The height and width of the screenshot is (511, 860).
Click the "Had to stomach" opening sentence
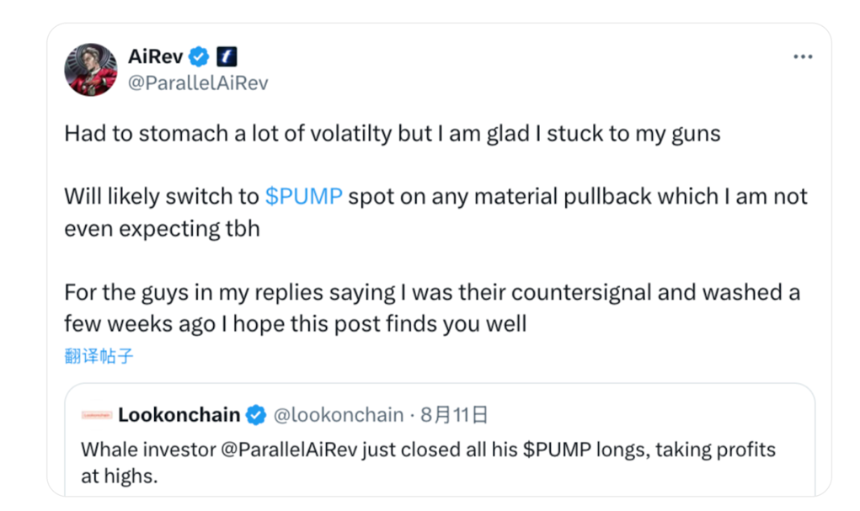[392, 133]
